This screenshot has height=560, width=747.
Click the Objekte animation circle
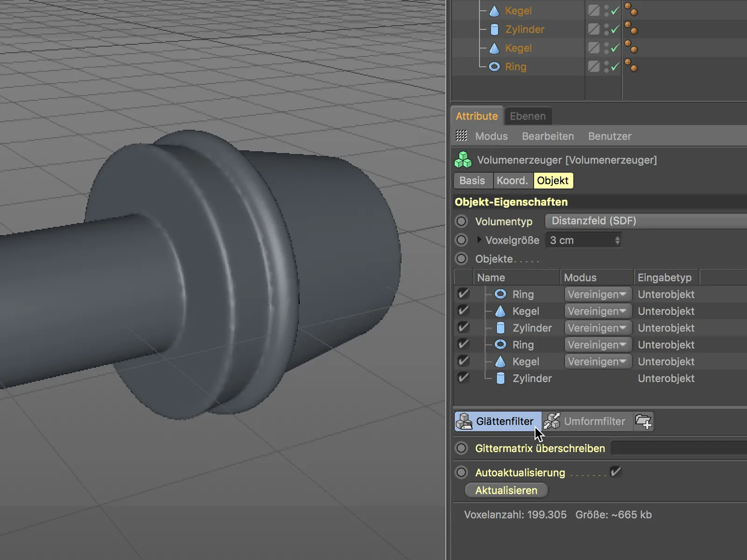(461, 259)
